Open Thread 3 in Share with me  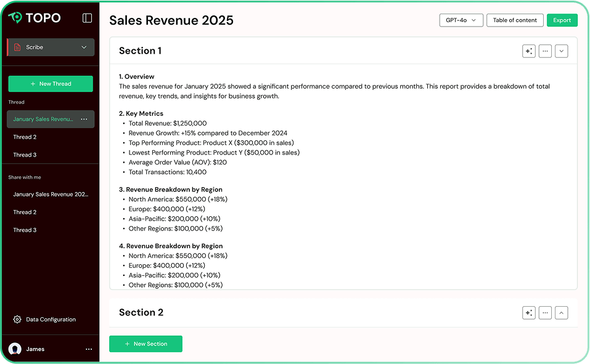point(25,230)
